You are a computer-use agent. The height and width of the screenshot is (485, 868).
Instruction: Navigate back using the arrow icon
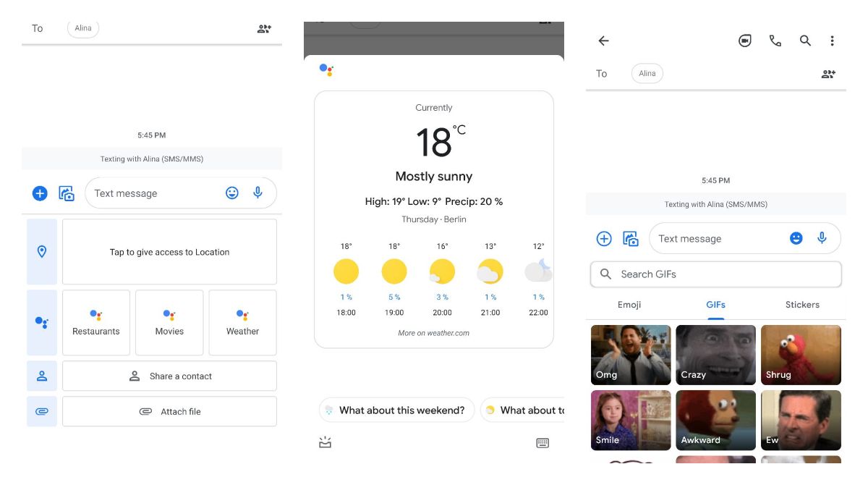(x=603, y=41)
